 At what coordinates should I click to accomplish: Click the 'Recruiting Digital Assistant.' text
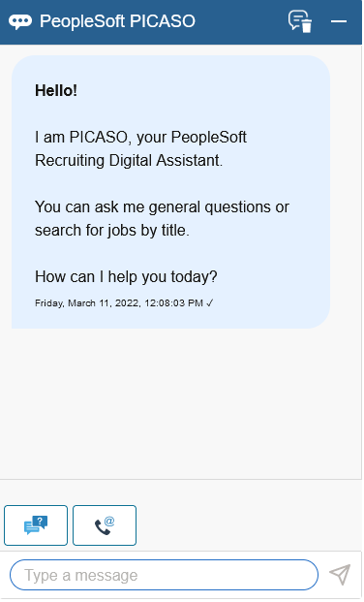[129, 160]
